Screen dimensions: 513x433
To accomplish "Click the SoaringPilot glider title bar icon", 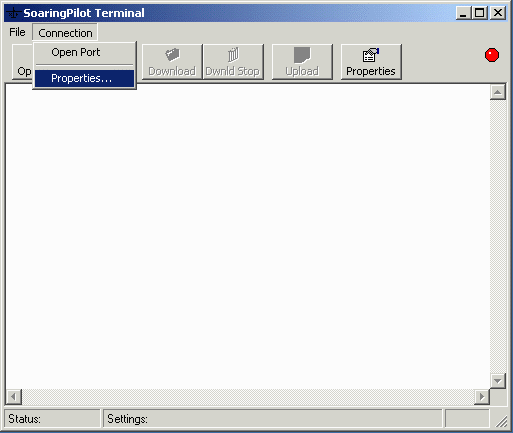I will pyautogui.click(x=13, y=13).
